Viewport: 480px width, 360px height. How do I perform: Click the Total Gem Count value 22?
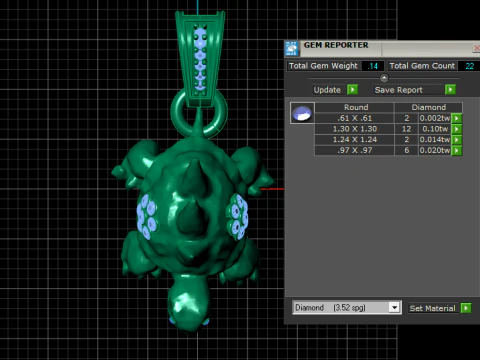469,66
